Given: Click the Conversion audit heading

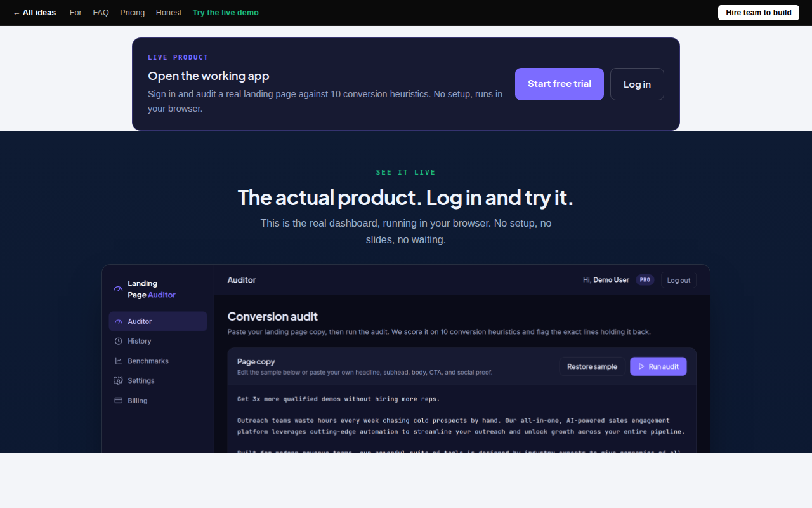Looking at the screenshot, I should tap(273, 316).
